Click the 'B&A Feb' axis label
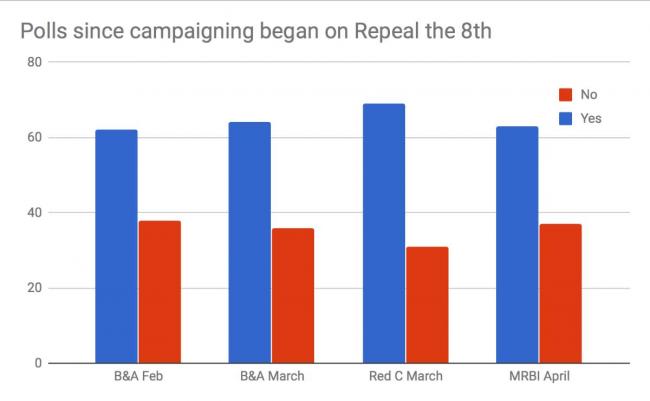Image resolution: width=650 pixels, height=401 pixels. (x=137, y=377)
